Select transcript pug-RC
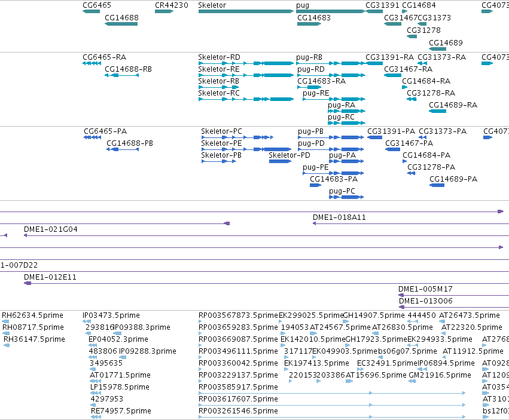The width and height of the screenshot is (509, 420). (x=347, y=123)
